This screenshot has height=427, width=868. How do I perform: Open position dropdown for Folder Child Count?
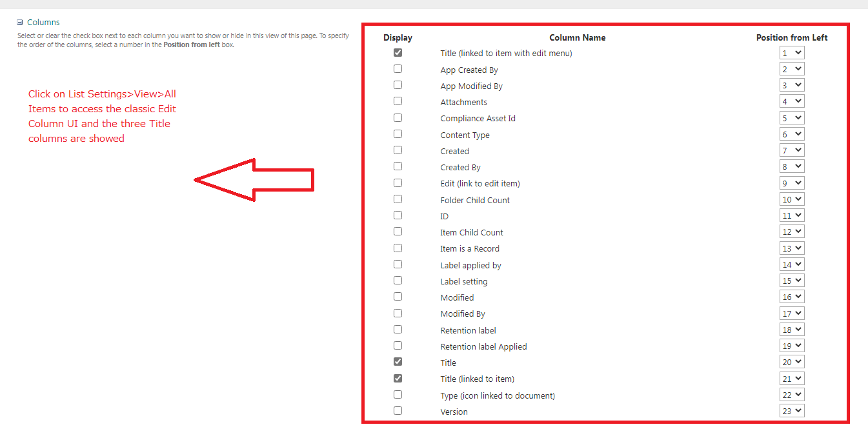pyautogui.click(x=792, y=199)
